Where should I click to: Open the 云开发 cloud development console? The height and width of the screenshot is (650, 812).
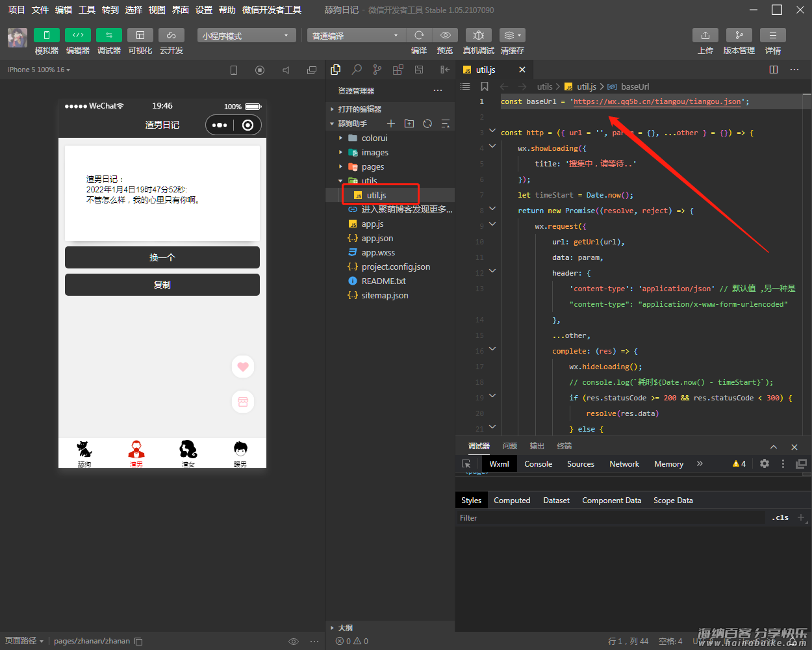point(171,35)
